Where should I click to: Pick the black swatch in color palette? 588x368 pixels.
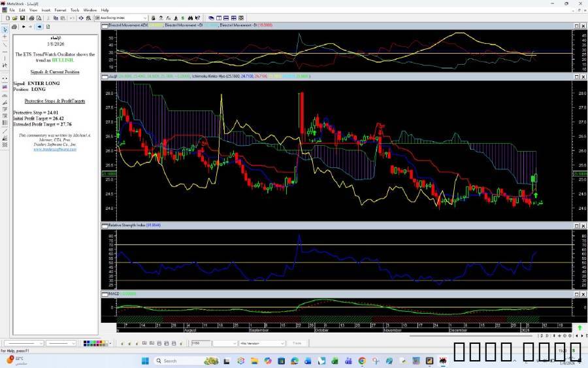[85, 342]
